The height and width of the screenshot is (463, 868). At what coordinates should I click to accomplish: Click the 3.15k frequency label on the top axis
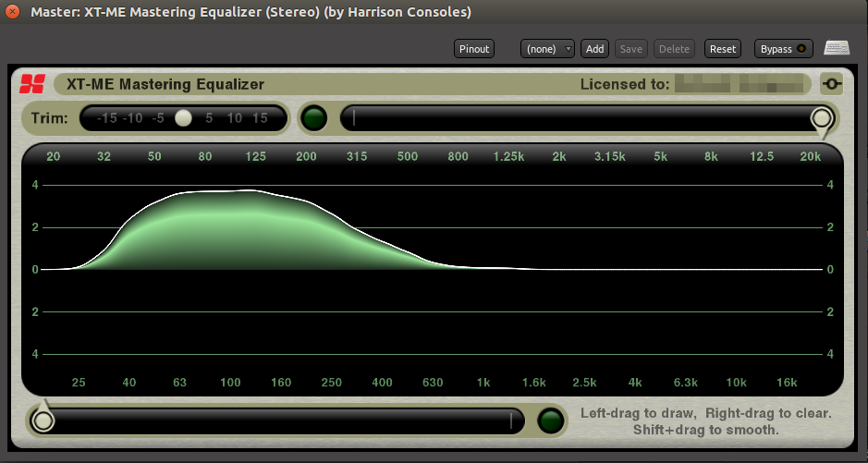pyautogui.click(x=610, y=156)
